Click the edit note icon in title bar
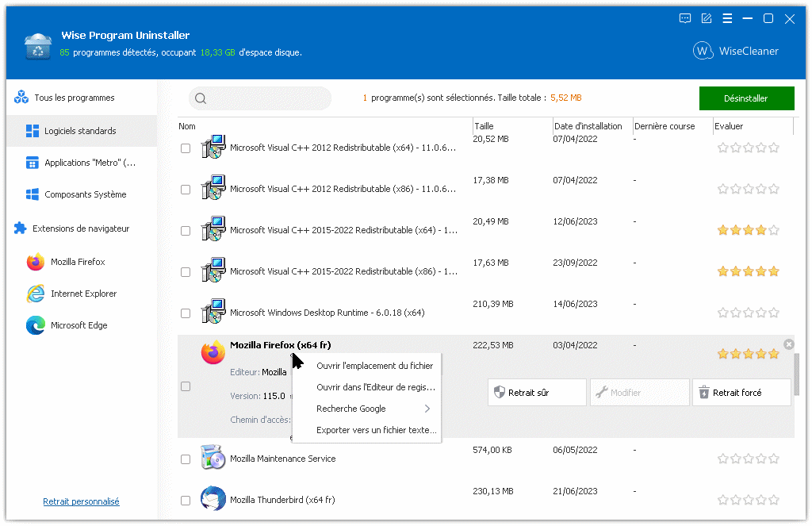Image resolution: width=812 pixels, height=526 pixels. pyautogui.click(x=706, y=19)
